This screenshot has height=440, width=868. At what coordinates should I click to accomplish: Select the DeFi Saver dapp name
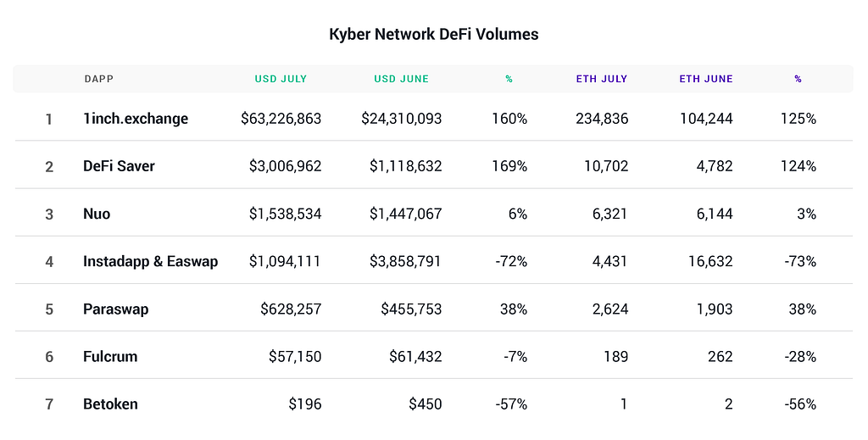(119, 166)
